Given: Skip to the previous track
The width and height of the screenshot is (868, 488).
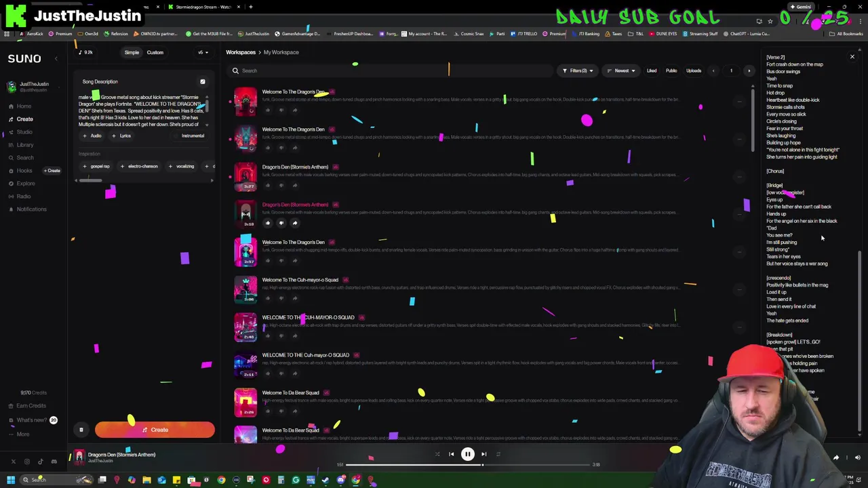Looking at the screenshot, I should point(451,454).
